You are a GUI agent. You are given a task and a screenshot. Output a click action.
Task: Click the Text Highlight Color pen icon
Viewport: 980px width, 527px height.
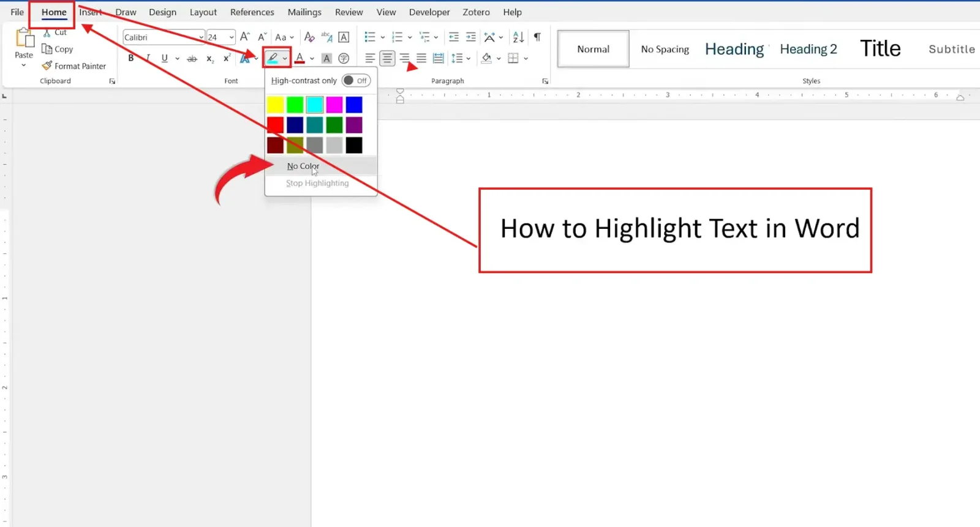[273, 58]
